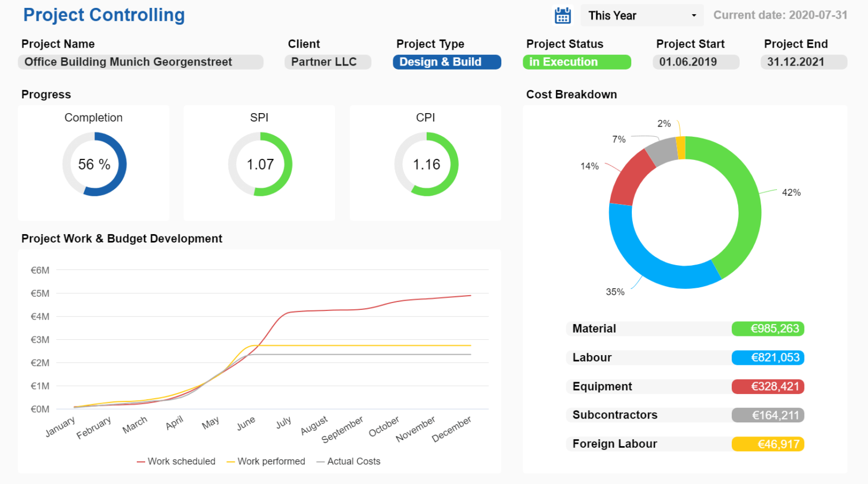The width and height of the screenshot is (868, 484).
Task: Toggle the Work performed legend entry
Action: point(266,461)
